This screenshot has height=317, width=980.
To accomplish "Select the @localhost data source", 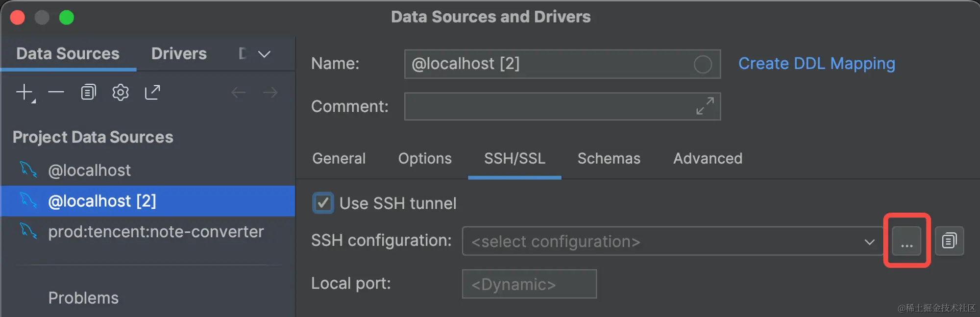I will coord(148,170).
